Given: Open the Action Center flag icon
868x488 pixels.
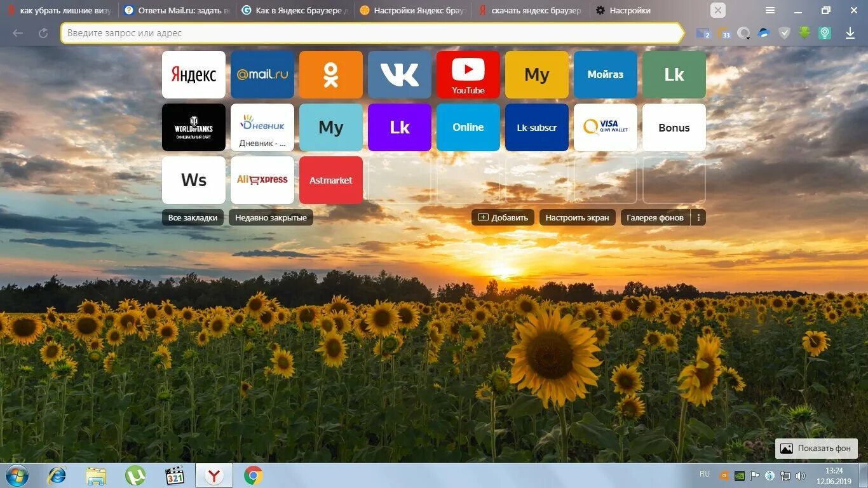Looking at the screenshot, I should point(755,475).
